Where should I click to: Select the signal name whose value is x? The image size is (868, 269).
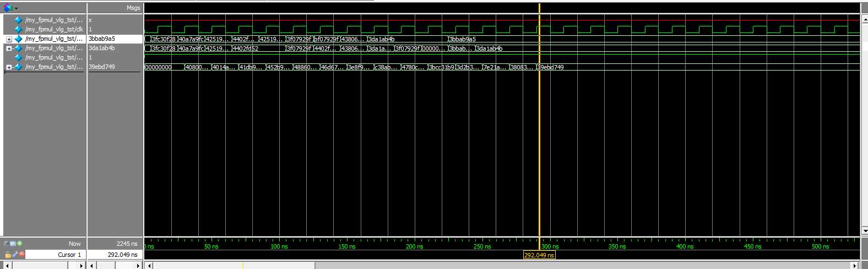[x=54, y=20]
